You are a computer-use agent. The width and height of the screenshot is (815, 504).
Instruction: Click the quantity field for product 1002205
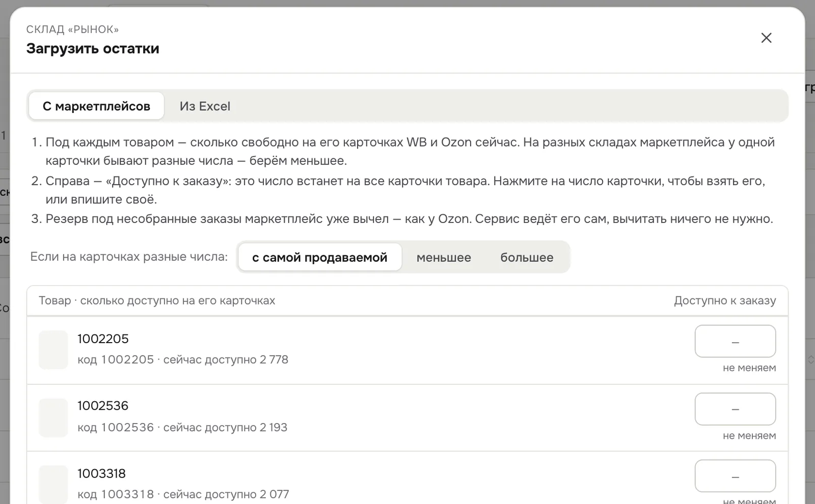[x=735, y=341]
